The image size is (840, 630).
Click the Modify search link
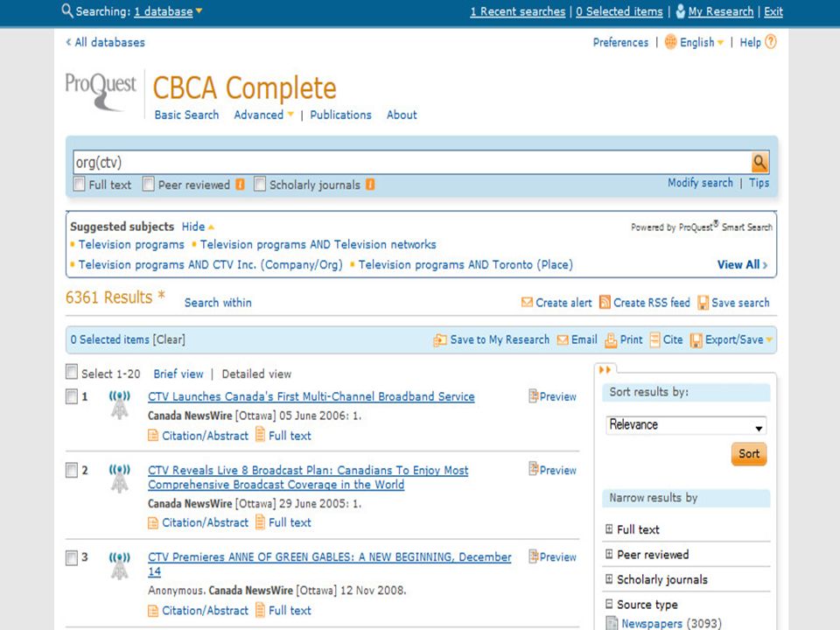(700, 183)
